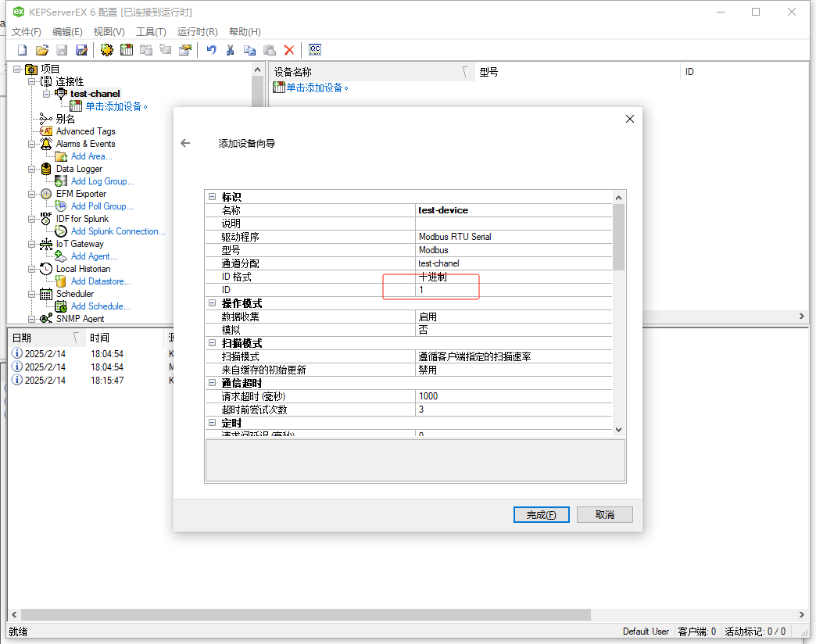Click the Advanced Tags icon
The image size is (816, 644).
46,131
